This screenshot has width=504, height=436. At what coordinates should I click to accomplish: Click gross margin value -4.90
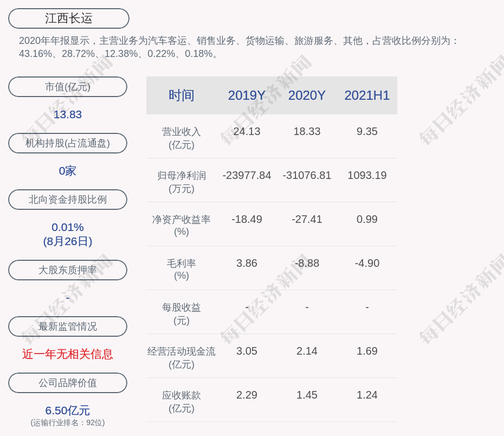tap(367, 264)
